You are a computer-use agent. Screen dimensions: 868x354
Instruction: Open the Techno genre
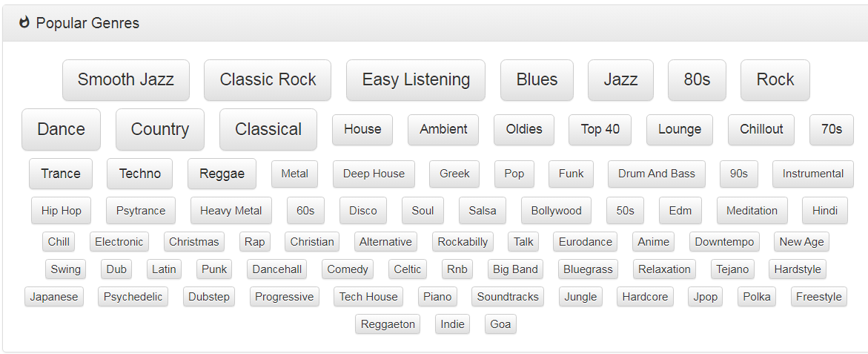(140, 174)
